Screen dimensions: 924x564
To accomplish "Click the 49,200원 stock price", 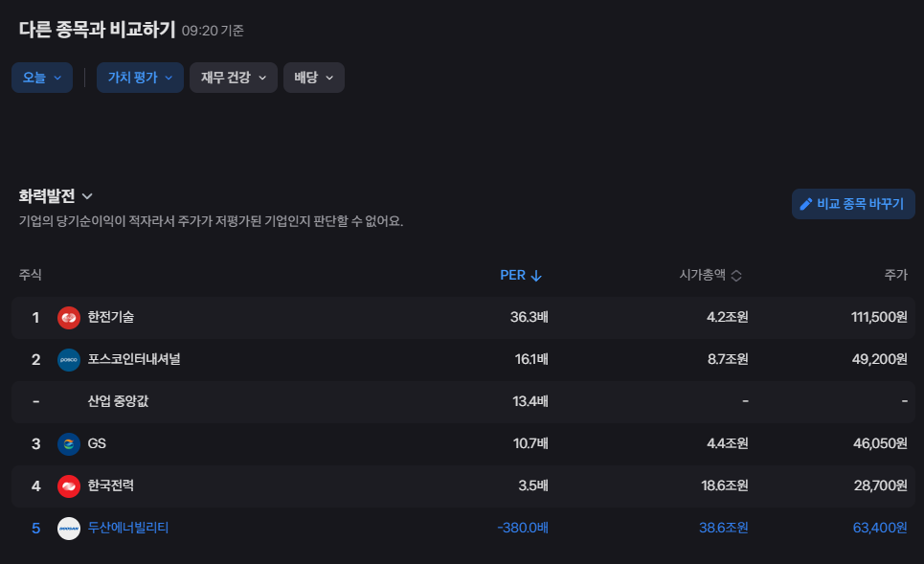I will tap(880, 359).
